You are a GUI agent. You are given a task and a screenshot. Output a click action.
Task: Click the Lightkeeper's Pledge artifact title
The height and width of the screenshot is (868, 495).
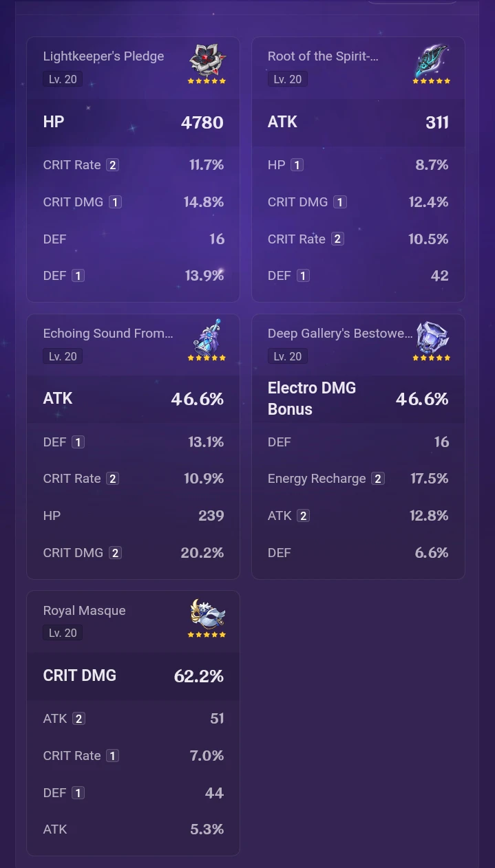pos(103,56)
